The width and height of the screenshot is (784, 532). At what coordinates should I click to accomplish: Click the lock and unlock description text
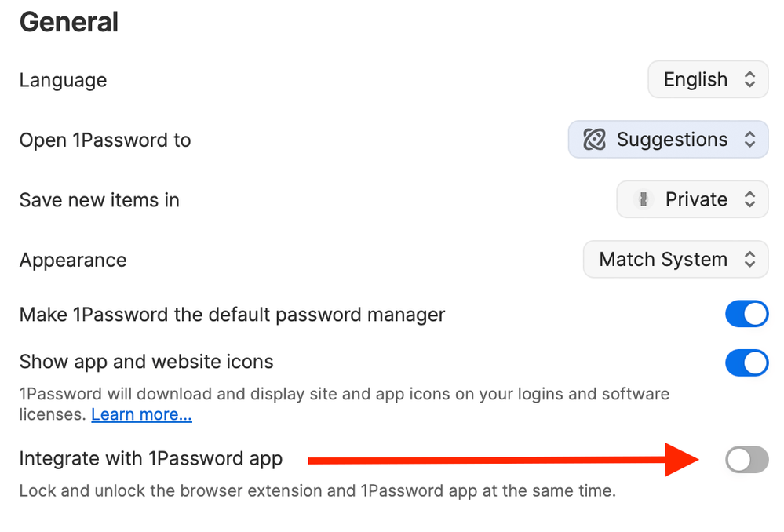coord(318,490)
